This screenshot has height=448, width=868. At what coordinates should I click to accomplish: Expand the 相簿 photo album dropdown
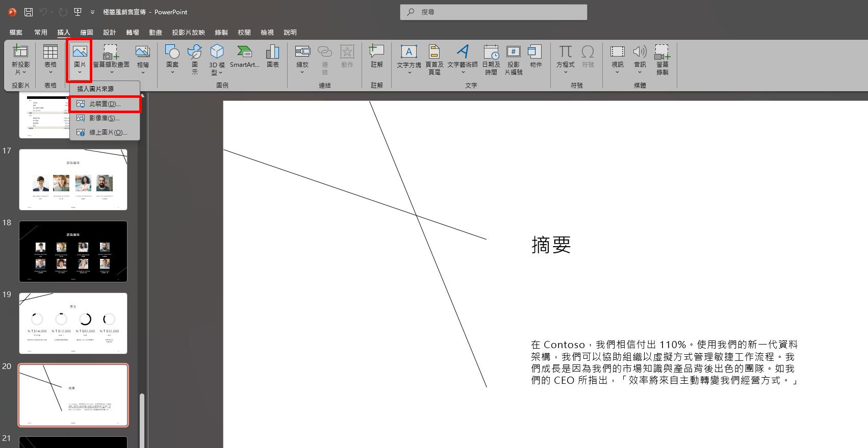pyautogui.click(x=143, y=72)
